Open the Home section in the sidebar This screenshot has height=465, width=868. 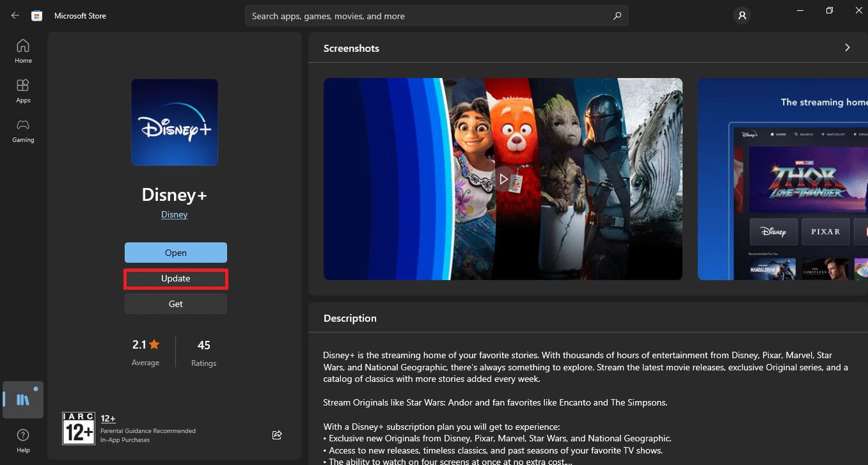(23, 50)
